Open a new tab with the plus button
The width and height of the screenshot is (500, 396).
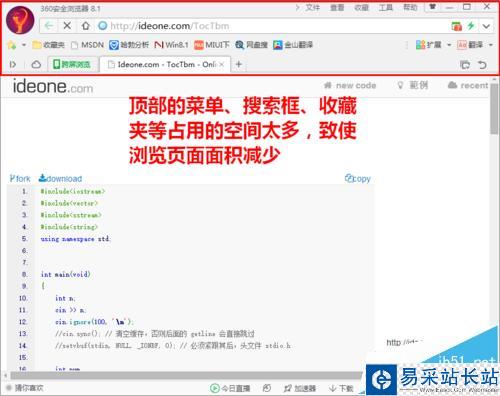239,64
